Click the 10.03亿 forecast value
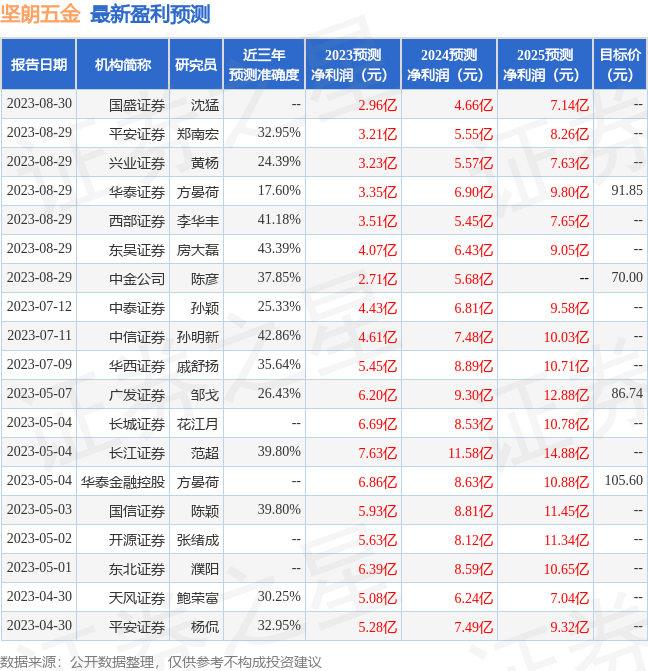This screenshot has width=648, height=671. pos(566,337)
